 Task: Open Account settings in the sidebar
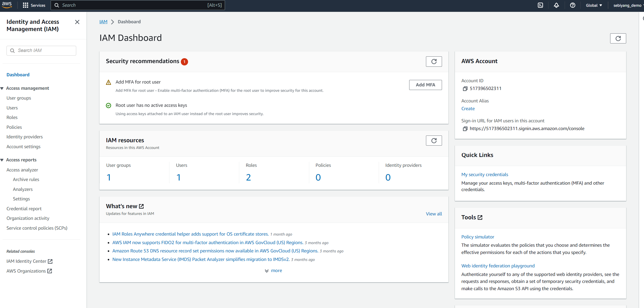pos(24,147)
